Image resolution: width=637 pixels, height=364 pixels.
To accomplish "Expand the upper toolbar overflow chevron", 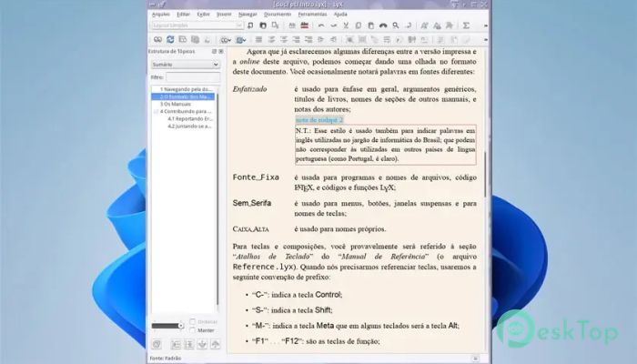I will tap(485, 25).
